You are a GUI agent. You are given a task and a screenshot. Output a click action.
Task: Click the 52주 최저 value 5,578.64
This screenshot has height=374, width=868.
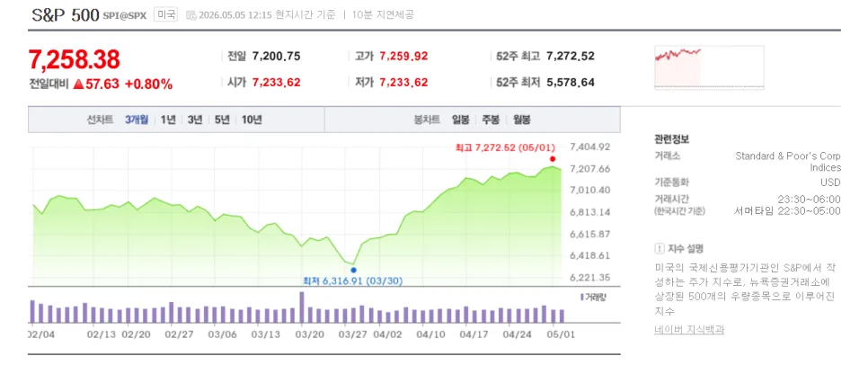(571, 83)
